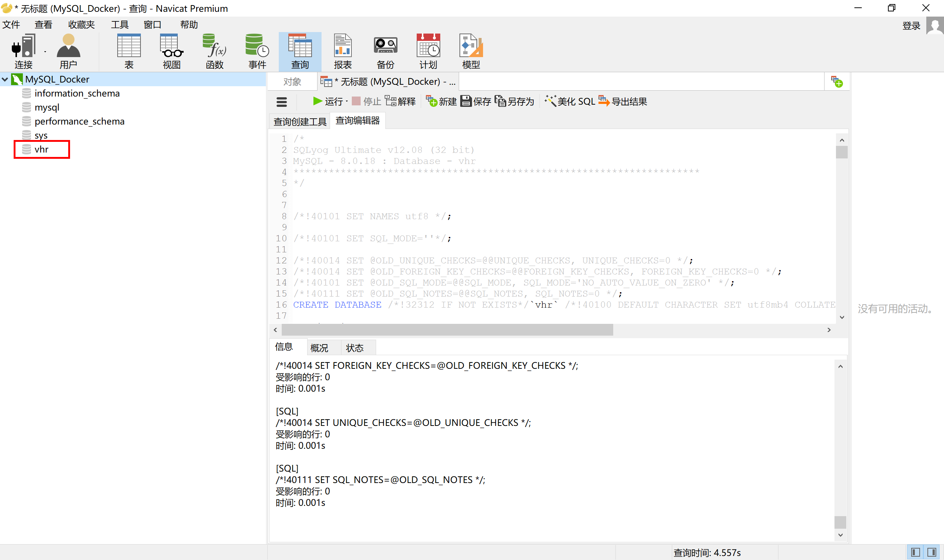
Task: Click the 新建 new query button
Action: pos(441,102)
